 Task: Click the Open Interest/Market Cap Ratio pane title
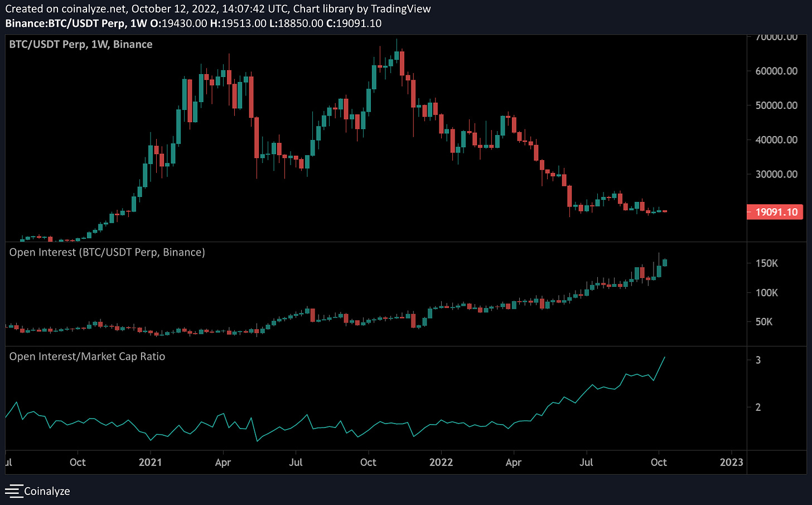(x=87, y=356)
